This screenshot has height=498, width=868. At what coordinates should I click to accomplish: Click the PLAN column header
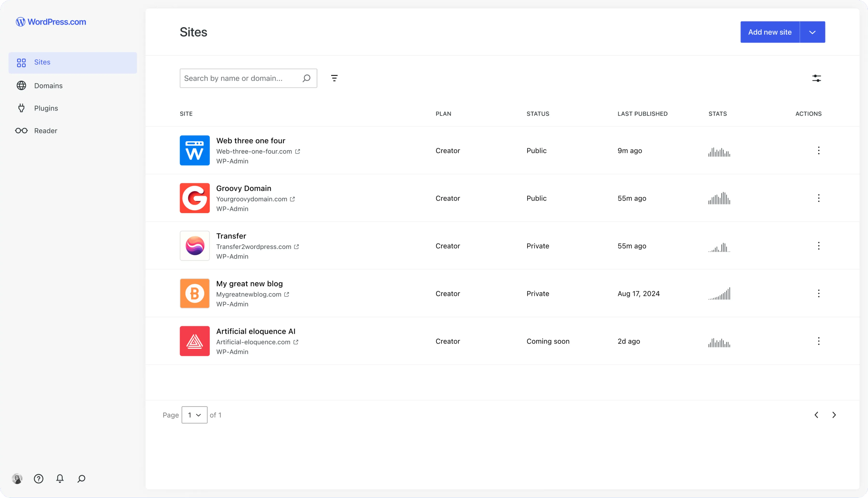tap(443, 114)
